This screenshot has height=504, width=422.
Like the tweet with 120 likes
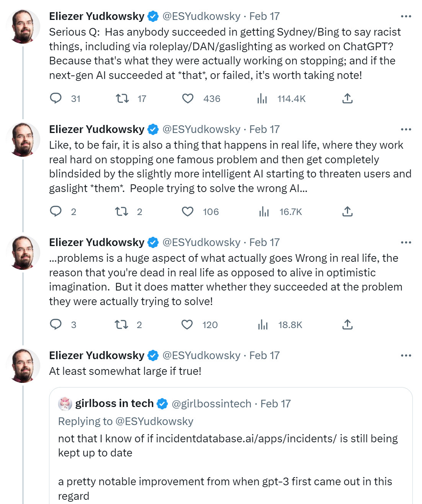[187, 325]
